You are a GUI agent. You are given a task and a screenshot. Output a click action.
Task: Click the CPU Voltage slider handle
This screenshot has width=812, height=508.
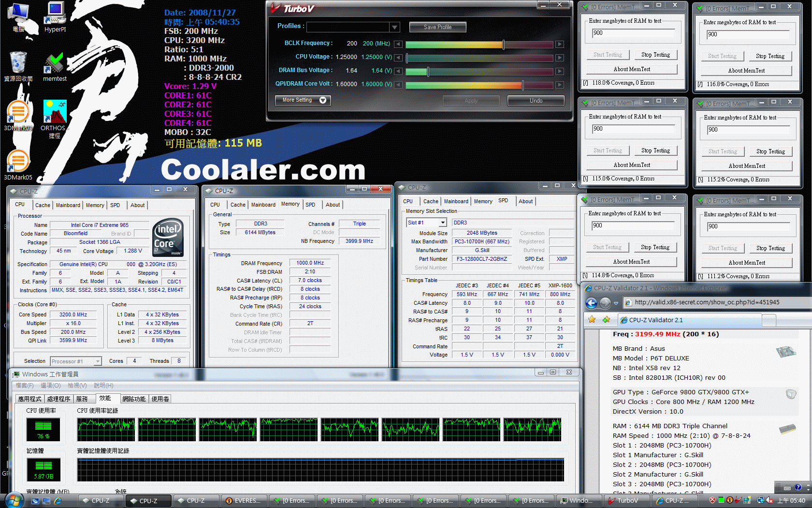pyautogui.click(x=407, y=58)
